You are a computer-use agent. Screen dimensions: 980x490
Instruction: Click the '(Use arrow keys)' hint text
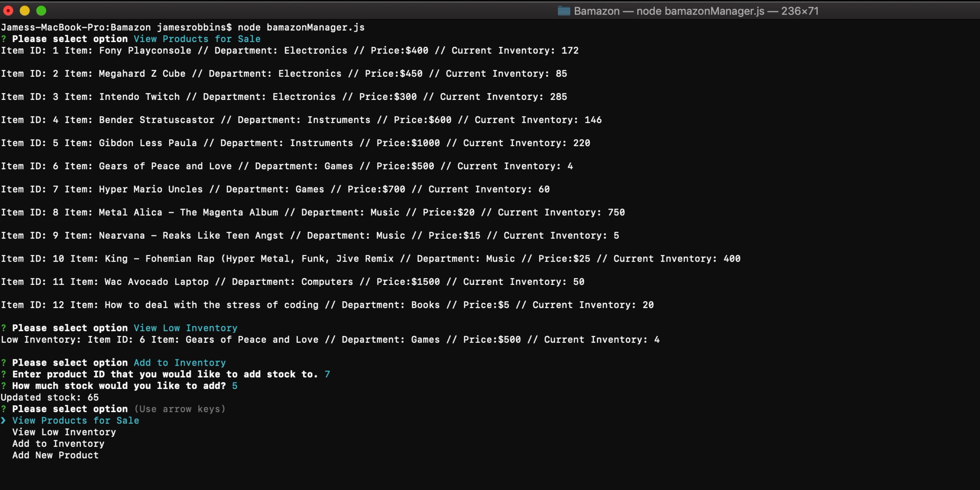click(180, 409)
